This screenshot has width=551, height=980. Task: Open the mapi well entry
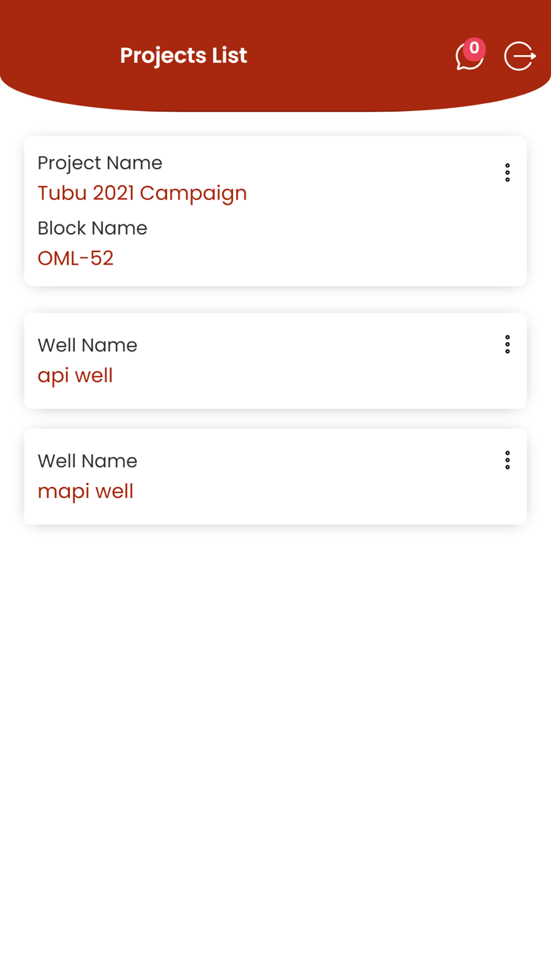(85, 492)
